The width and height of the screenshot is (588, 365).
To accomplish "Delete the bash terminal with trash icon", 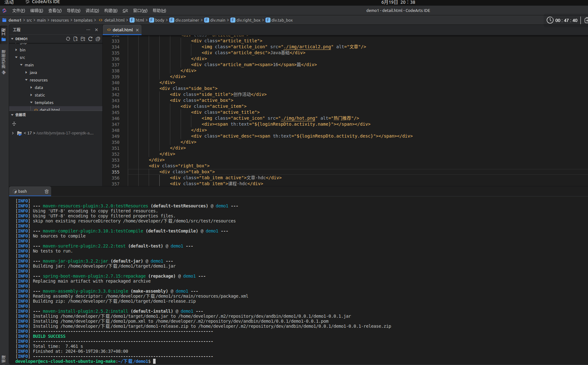I will pos(47,191).
